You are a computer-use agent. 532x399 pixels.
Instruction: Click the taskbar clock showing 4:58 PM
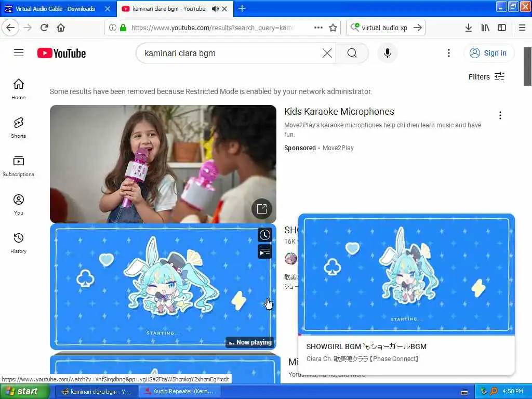coord(512,391)
